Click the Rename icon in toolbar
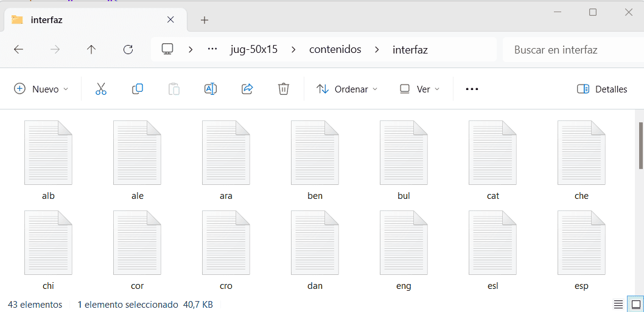This screenshot has width=644, height=312. coord(211,89)
